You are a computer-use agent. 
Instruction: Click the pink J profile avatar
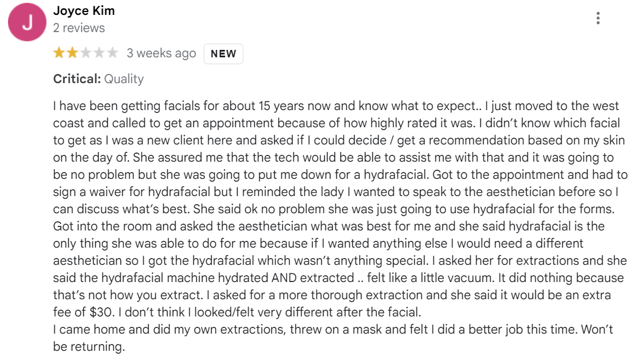[27, 22]
